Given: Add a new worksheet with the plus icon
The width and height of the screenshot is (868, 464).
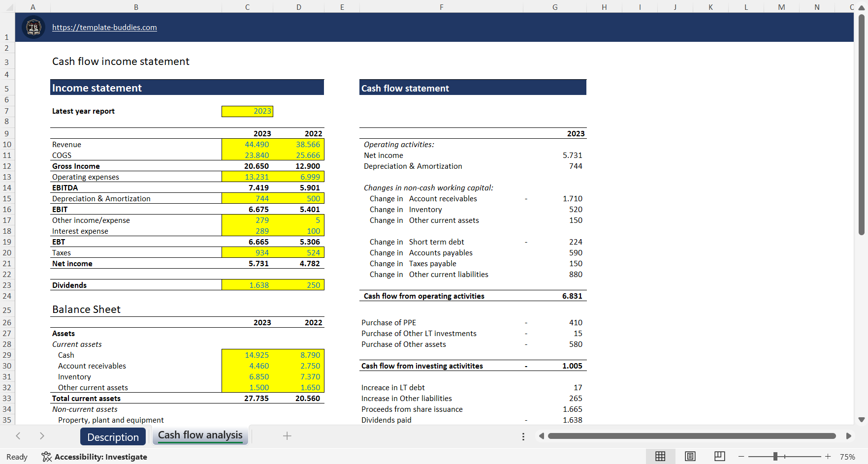Looking at the screenshot, I should [x=287, y=435].
